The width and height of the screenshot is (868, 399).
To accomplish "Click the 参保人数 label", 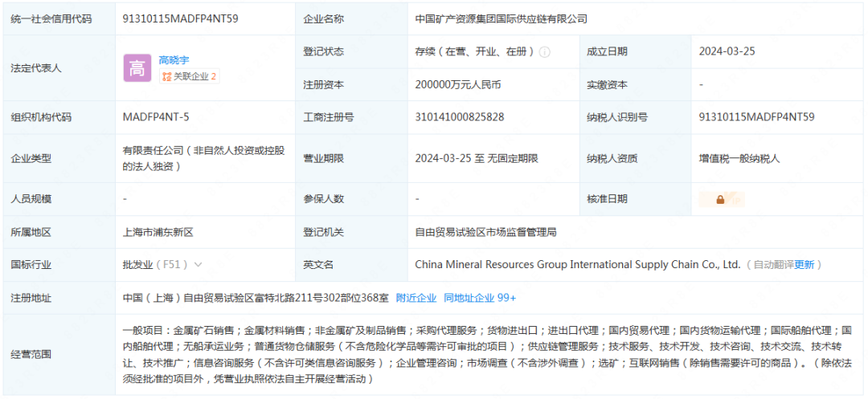I will point(323,199).
